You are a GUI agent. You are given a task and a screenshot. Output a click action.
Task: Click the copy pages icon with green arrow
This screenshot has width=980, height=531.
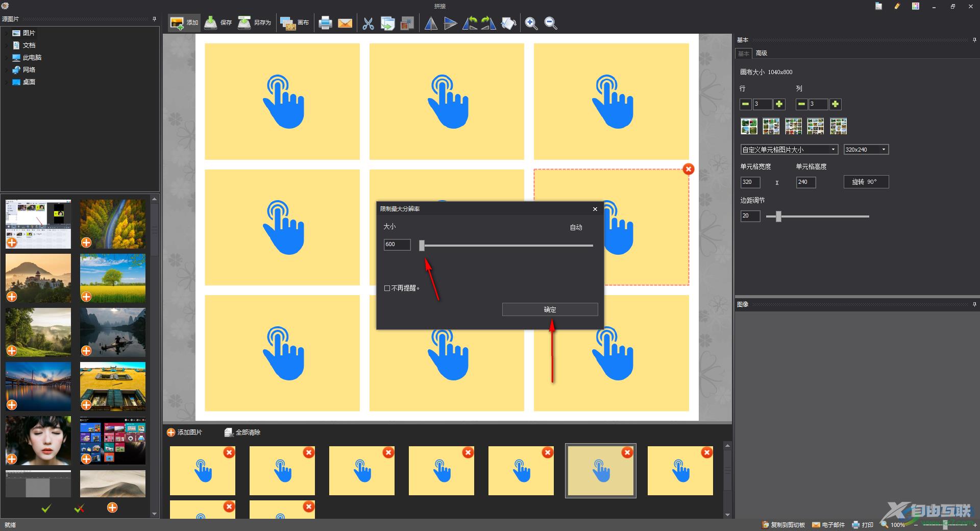pos(387,23)
